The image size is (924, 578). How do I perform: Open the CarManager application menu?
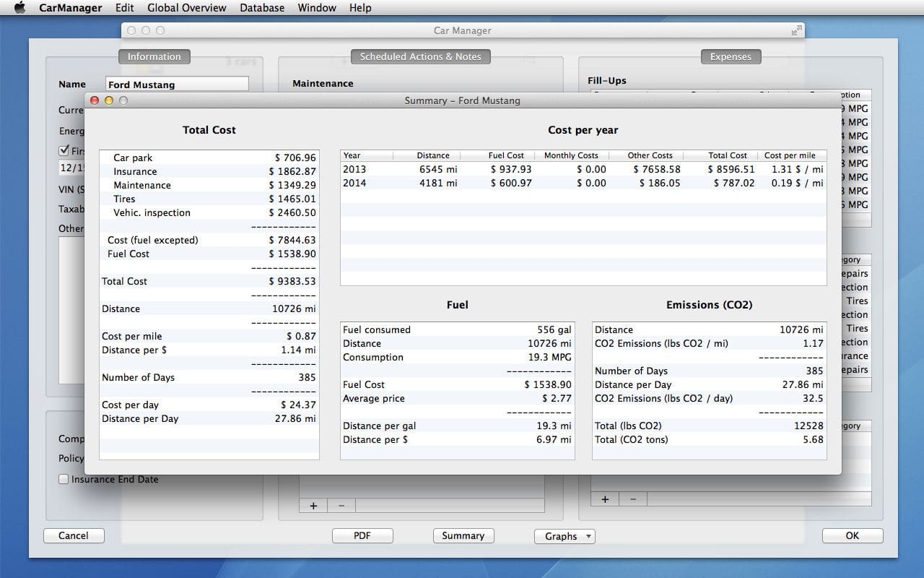70,8
